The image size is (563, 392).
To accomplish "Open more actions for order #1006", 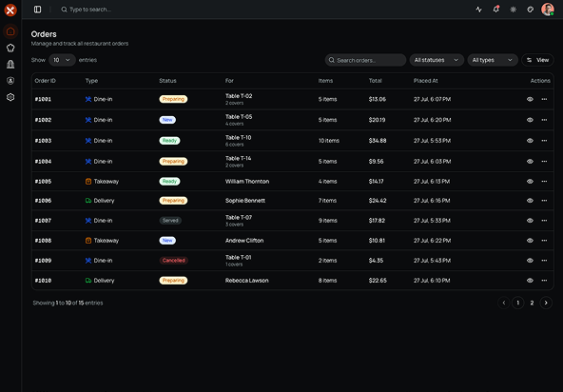I will (544, 201).
